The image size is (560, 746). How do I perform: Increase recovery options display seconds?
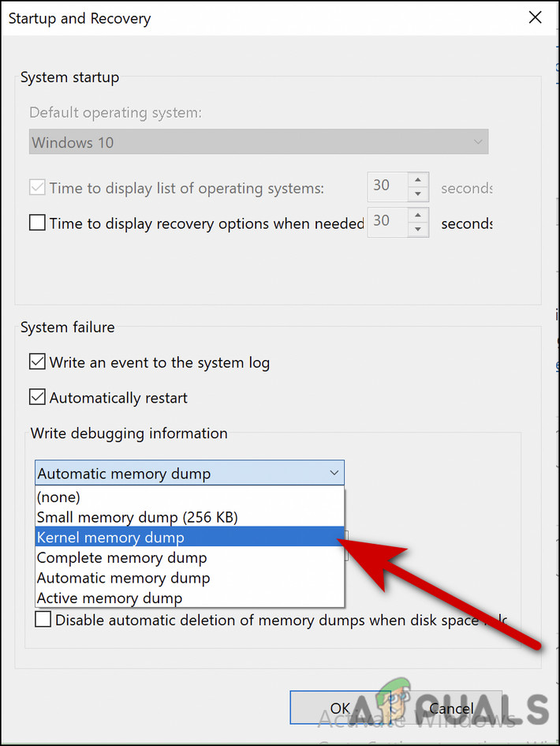[419, 215]
